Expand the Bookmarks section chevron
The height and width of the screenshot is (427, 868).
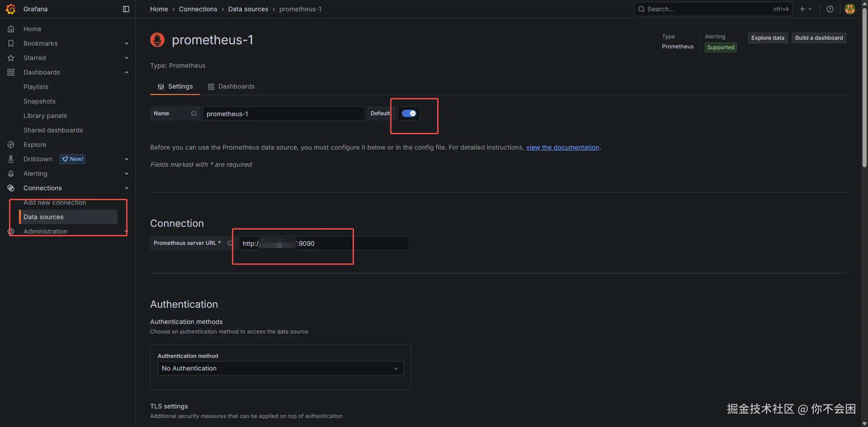click(127, 43)
